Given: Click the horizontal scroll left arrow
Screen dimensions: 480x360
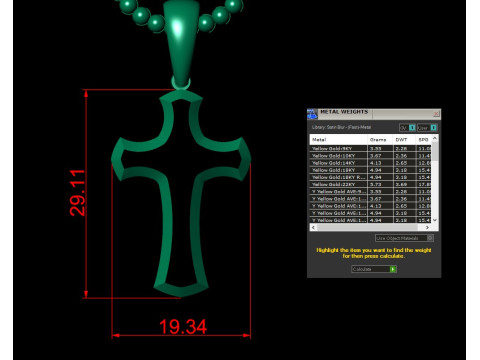Looking at the screenshot, I should click(x=313, y=227).
